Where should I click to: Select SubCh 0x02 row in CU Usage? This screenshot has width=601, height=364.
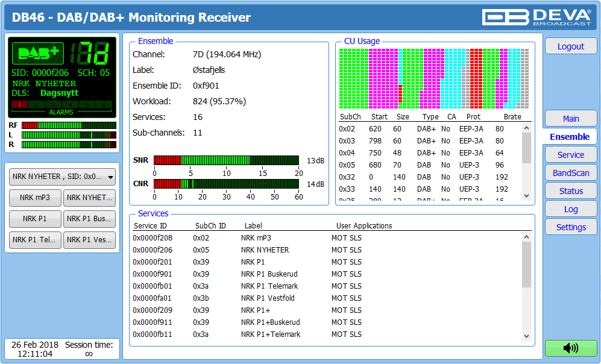click(x=429, y=129)
